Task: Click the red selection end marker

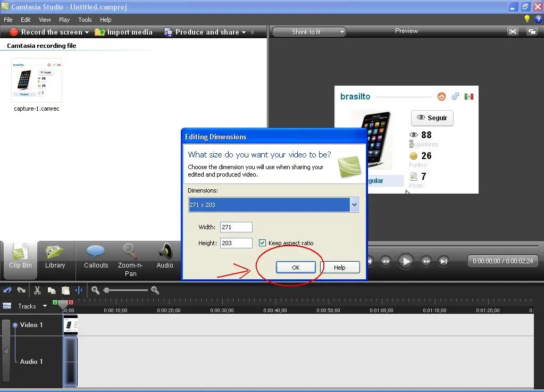Action: [71, 303]
